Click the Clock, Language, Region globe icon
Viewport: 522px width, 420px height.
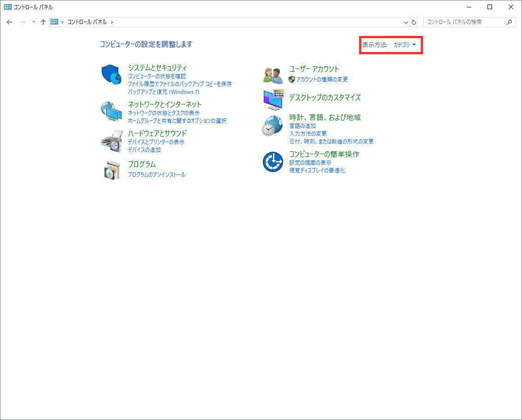(x=273, y=126)
